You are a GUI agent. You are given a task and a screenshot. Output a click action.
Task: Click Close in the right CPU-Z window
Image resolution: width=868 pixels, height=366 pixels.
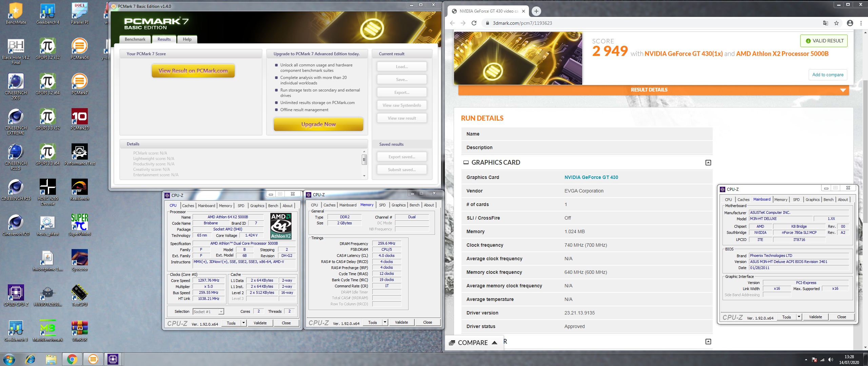coord(842,317)
